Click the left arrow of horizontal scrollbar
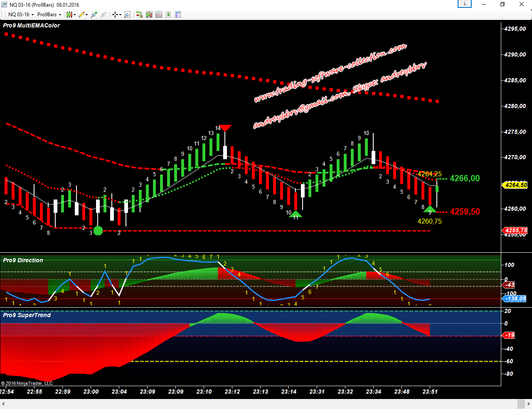The width and height of the screenshot is (532, 409). pos(3,404)
